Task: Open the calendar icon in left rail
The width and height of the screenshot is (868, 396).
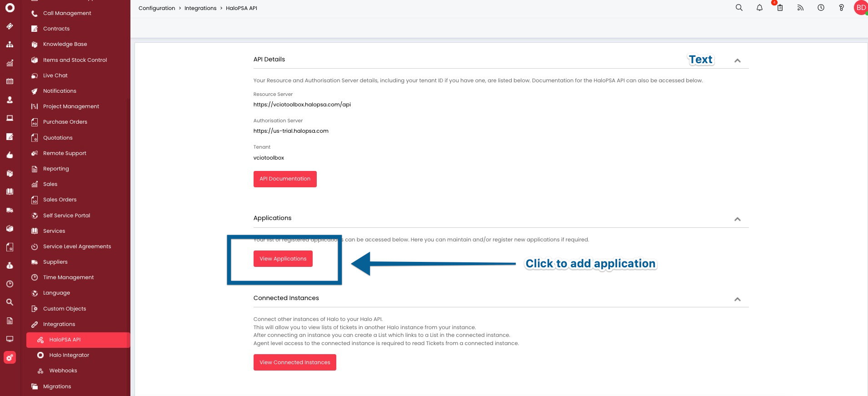Action: click(10, 81)
